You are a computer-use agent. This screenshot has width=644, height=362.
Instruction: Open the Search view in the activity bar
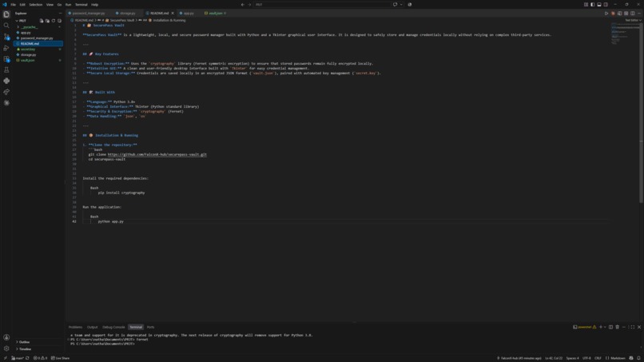(x=6, y=26)
